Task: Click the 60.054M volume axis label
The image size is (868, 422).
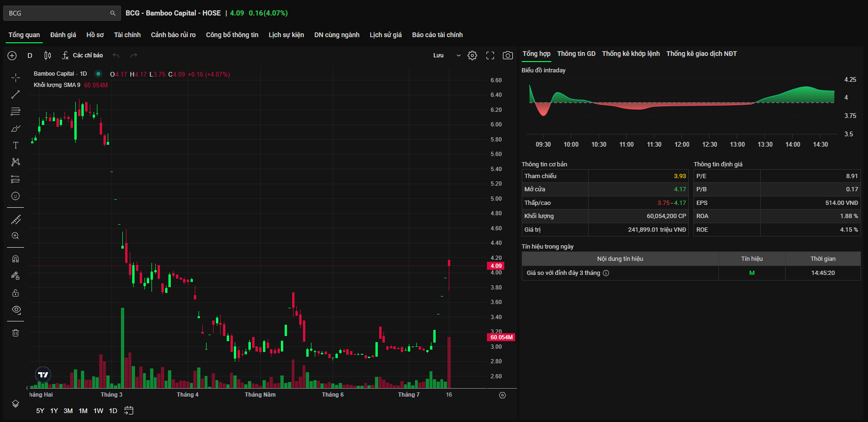Action: pos(501,337)
